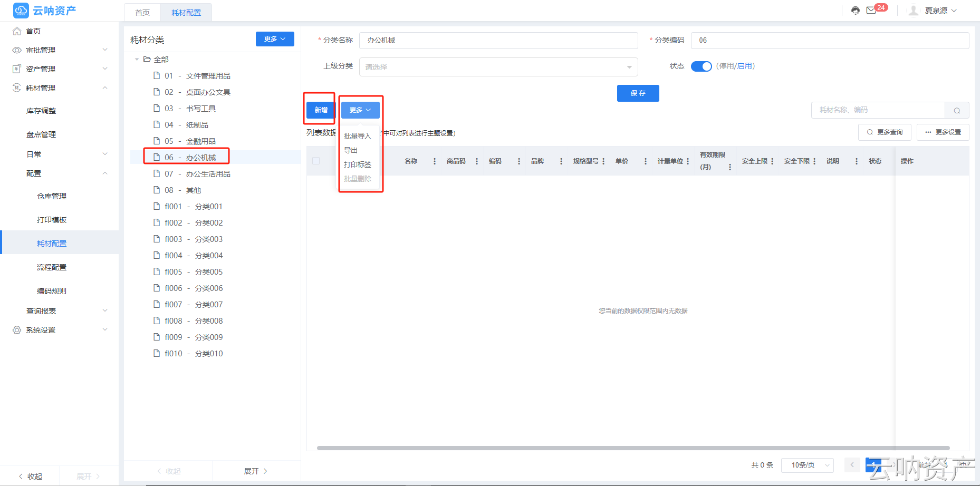The width and height of the screenshot is (980, 486).
Task: Open 流程配置 in the sidebar
Action: [x=52, y=267]
